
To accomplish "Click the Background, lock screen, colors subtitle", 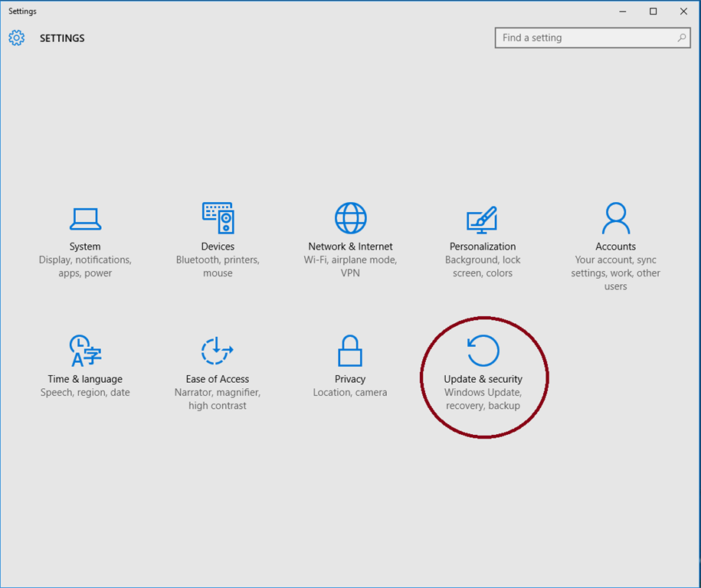I will 483,266.
